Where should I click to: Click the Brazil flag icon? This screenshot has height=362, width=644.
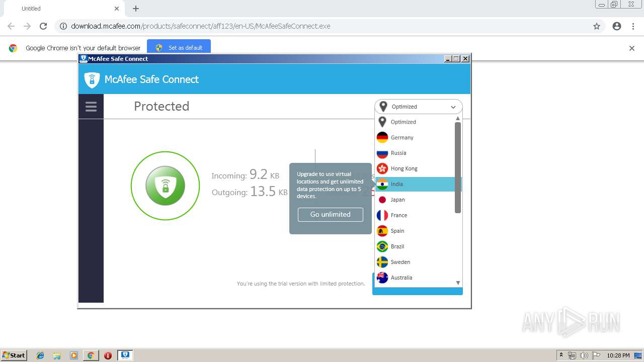pyautogui.click(x=382, y=246)
